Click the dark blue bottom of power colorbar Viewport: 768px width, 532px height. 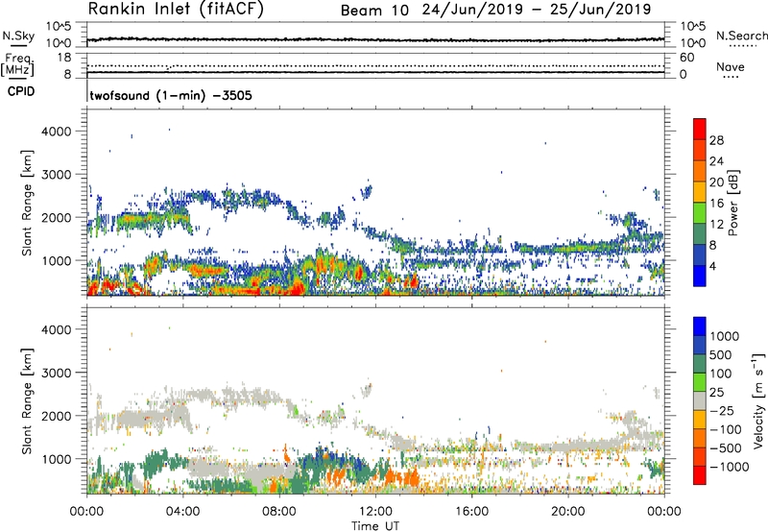[700, 276]
